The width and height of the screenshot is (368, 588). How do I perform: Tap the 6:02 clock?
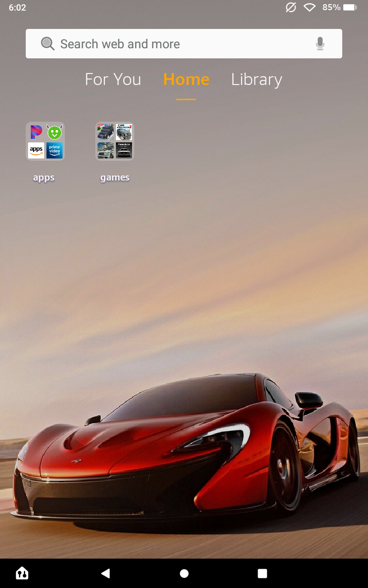[x=17, y=8]
